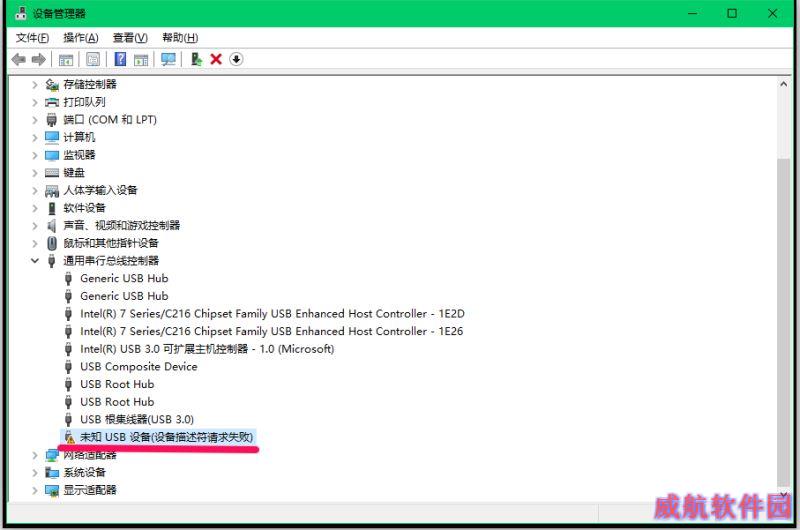800x530 pixels.
Task: Close the 设备管理器 window
Action: tap(772, 13)
